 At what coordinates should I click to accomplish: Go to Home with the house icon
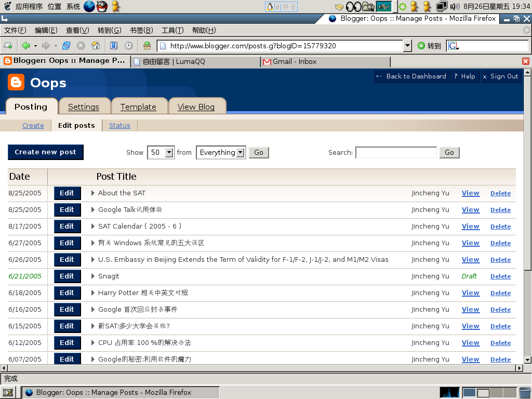click(96, 46)
